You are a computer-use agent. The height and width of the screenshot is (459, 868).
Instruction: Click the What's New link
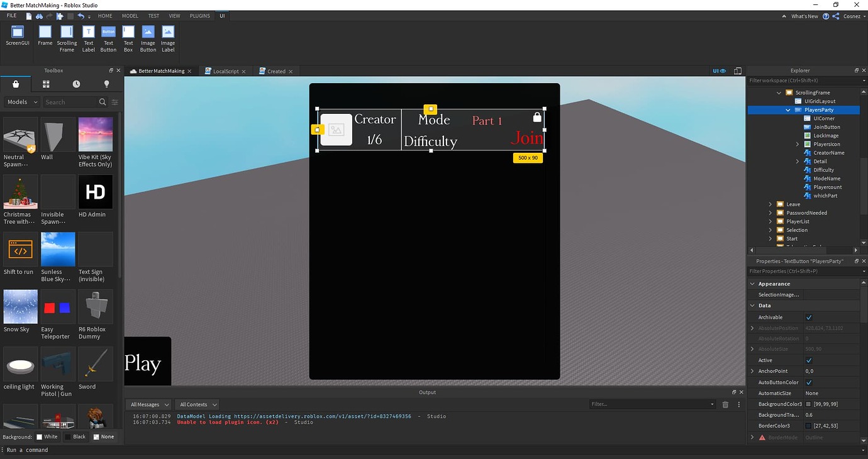tap(804, 16)
